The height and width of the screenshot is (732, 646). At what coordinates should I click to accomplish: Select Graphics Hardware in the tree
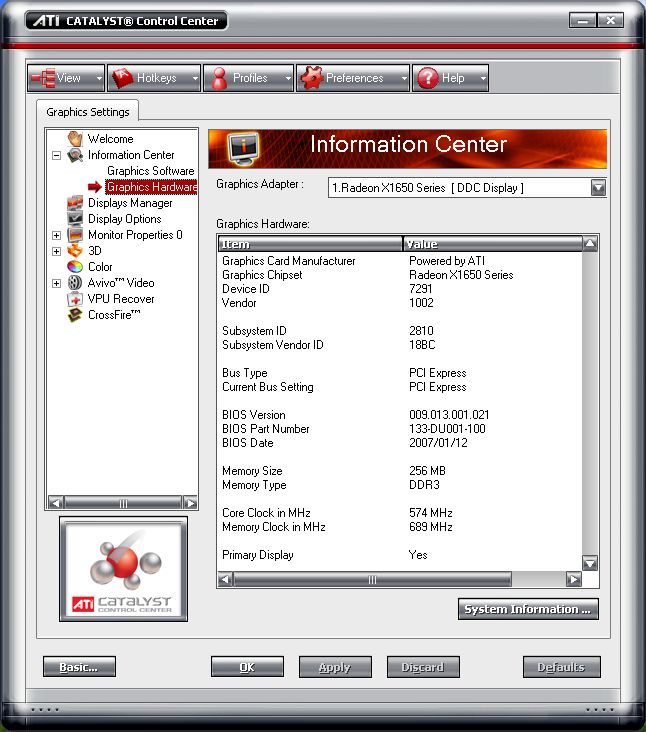pos(151,187)
